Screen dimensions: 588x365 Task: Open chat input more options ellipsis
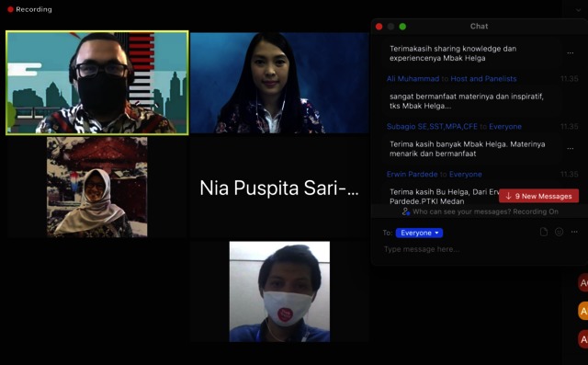pyautogui.click(x=574, y=233)
